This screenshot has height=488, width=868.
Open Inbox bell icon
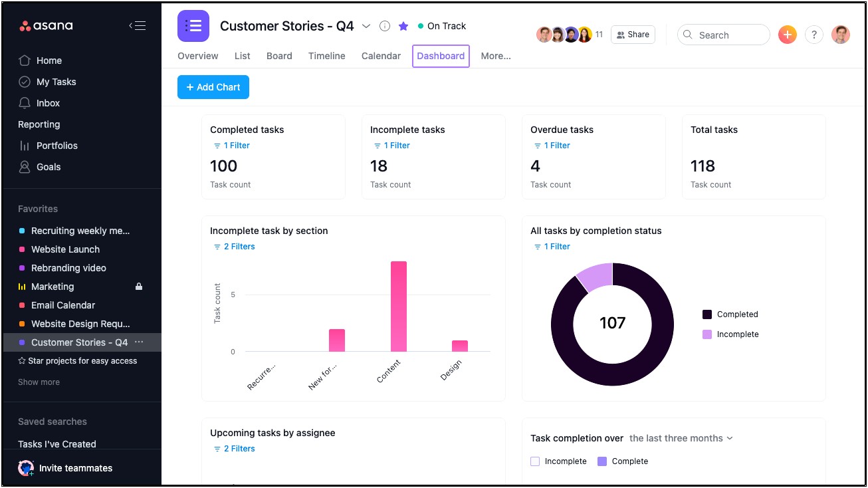coord(25,103)
